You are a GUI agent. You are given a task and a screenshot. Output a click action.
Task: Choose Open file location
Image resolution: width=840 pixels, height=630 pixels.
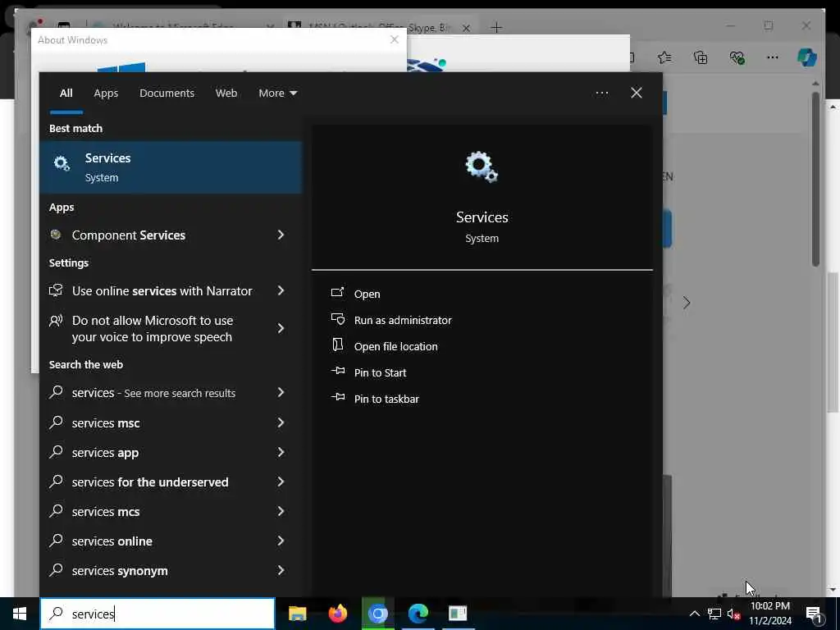click(x=396, y=347)
